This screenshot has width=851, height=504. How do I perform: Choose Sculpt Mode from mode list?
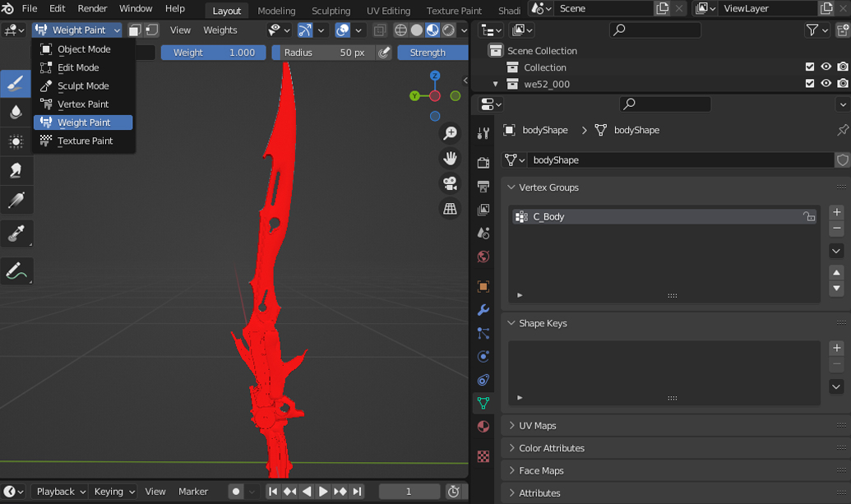(x=83, y=86)
